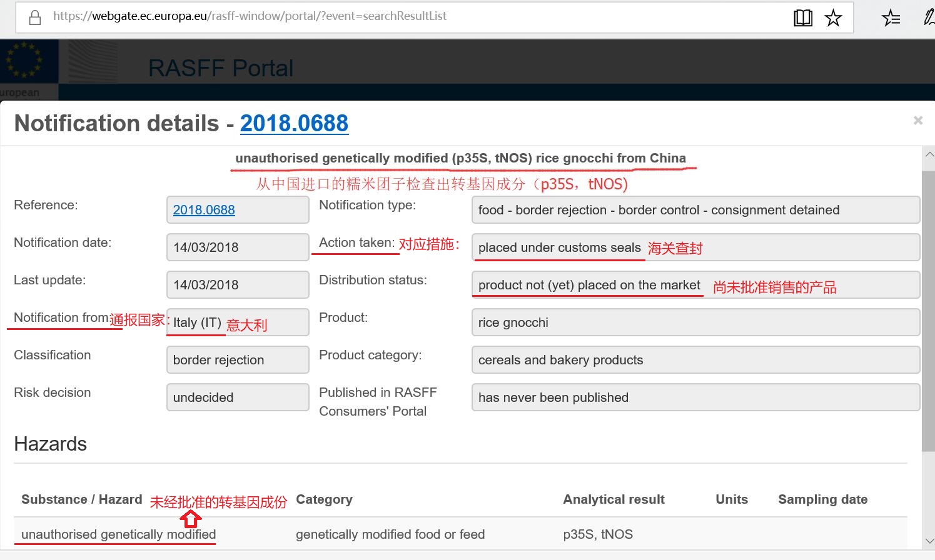Click the Distribution status label
This screenshot has height=560, width=935.
(x=373, y=280)
